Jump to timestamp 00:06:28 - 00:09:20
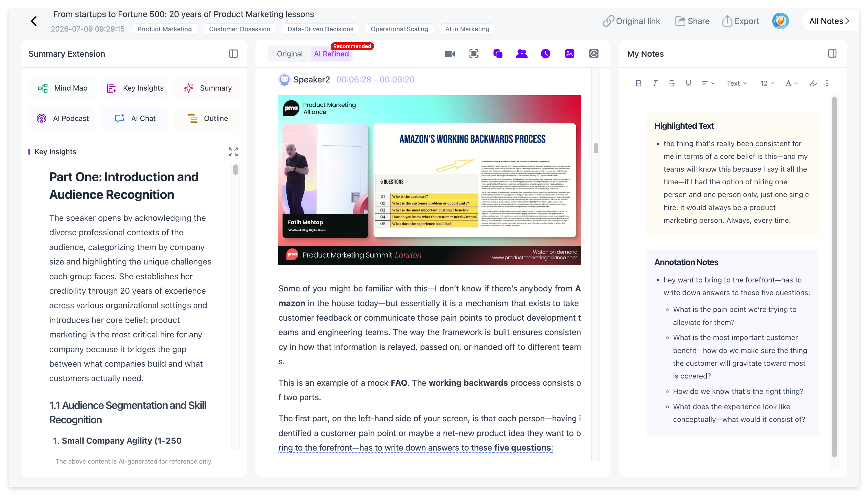The image size is (868, 496). (375, 80)
